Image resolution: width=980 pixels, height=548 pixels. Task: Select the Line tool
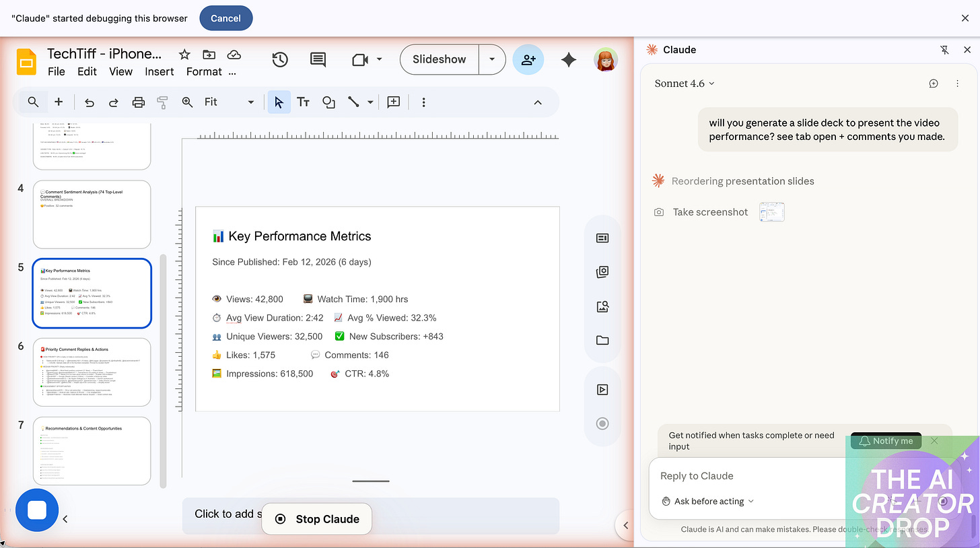coord(353,102)
